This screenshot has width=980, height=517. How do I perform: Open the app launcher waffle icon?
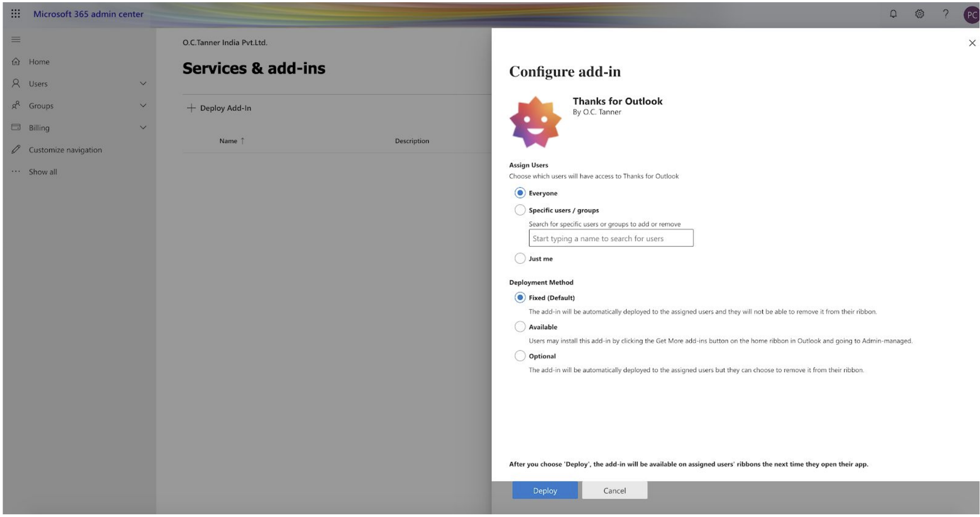16,14
